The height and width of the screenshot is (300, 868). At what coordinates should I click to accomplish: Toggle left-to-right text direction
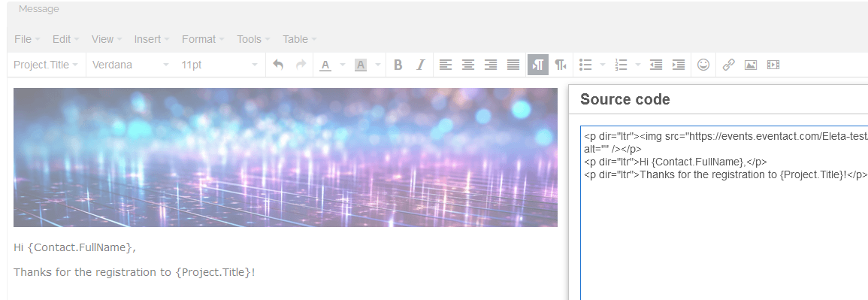pos(537,65)
